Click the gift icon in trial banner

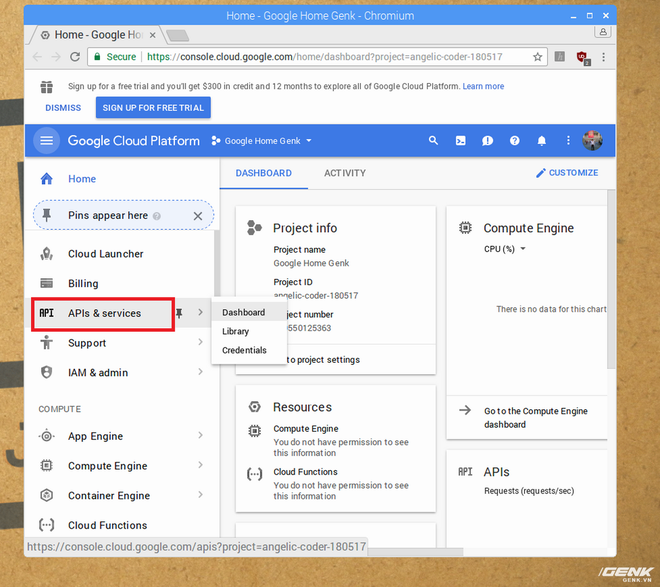point(47,87)
